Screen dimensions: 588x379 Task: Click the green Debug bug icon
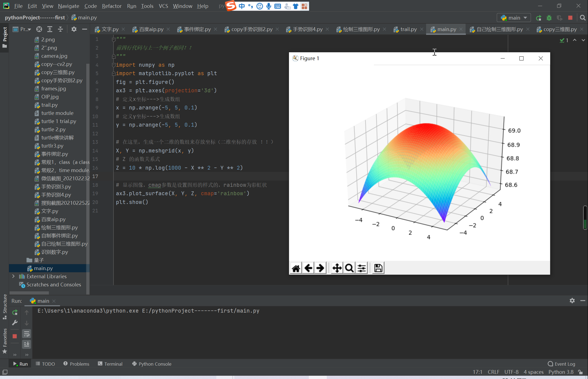pyautogui.click(x=549, y=18)
